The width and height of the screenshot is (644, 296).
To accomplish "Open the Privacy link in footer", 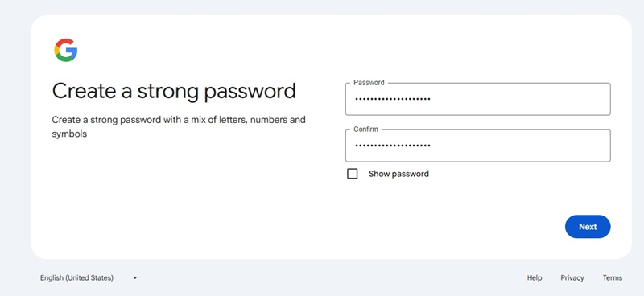I will 572,278.
